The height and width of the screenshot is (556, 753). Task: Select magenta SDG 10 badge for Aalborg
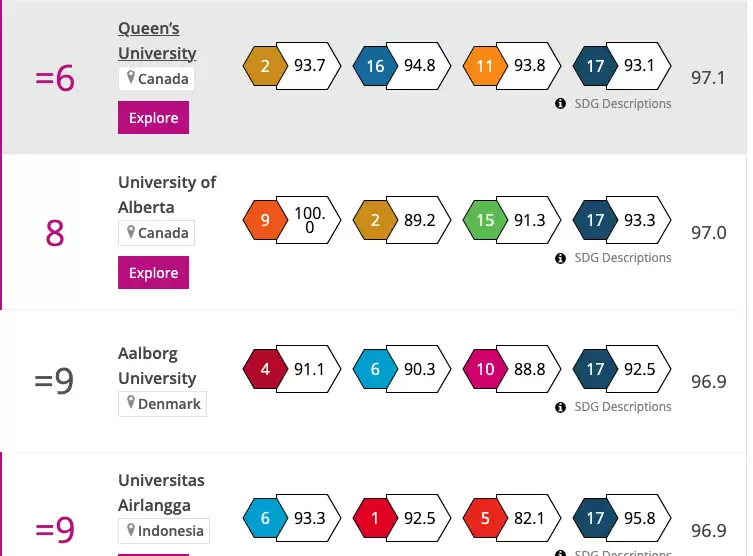coord(485,369)
